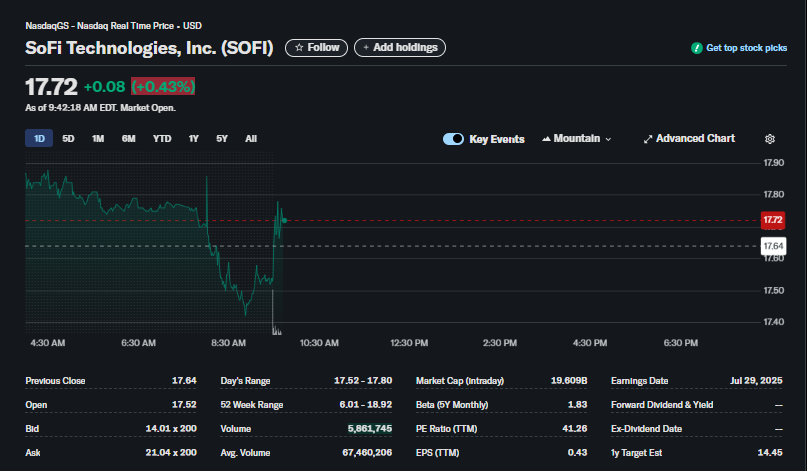Click the chart settings gear icon
The height and width of the screenshot is (471, 807).
coord(769,139)
